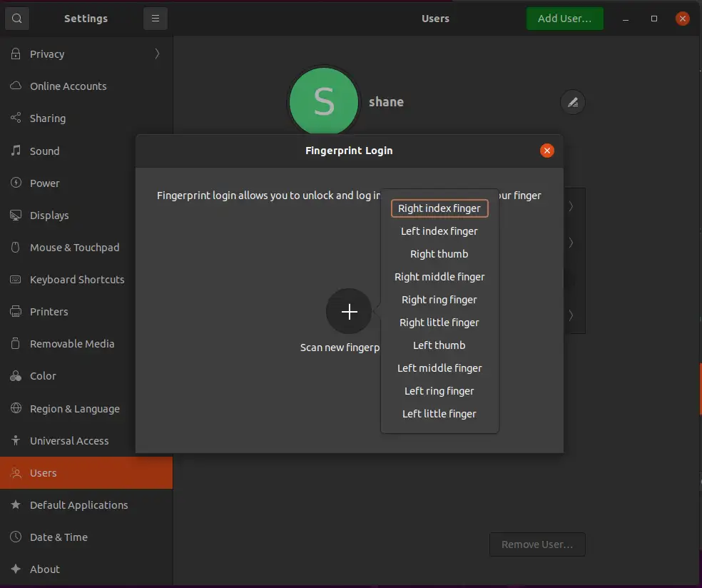Choose Left little finger

[439, 414]
